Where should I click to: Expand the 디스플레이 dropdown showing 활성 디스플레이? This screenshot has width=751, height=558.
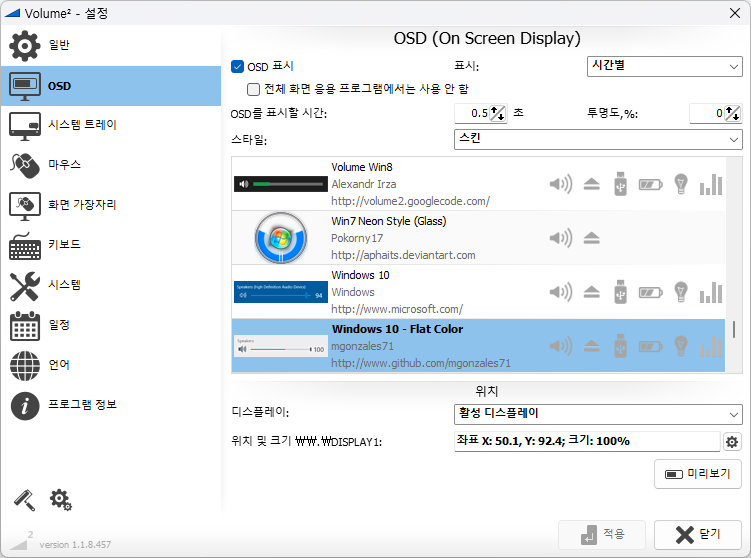tap(598, 414)
